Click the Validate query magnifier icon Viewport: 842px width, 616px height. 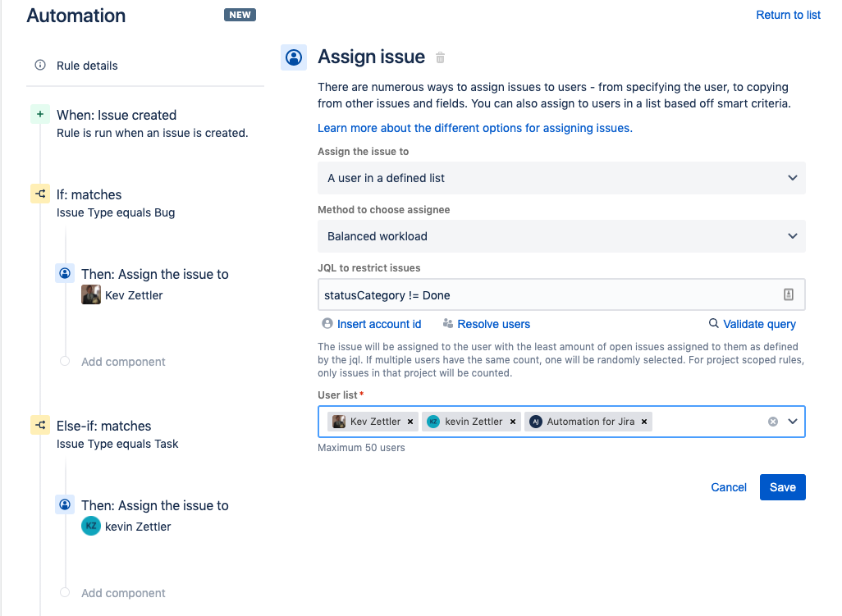(x=714, y=324)
